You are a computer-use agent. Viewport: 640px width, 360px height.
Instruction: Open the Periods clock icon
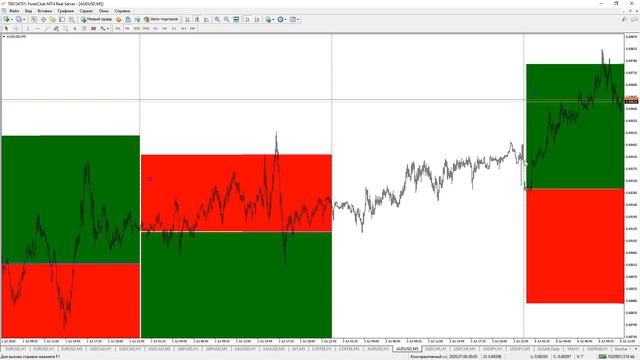(x=280, y=19)
